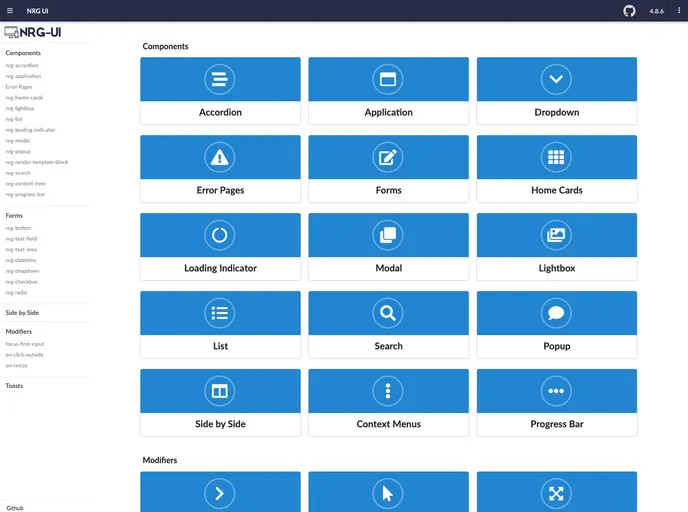This screenshot has width=688, height=512.
Task: Click the mouse-pointer Modifiers card icon
Action: pos(388,494)
